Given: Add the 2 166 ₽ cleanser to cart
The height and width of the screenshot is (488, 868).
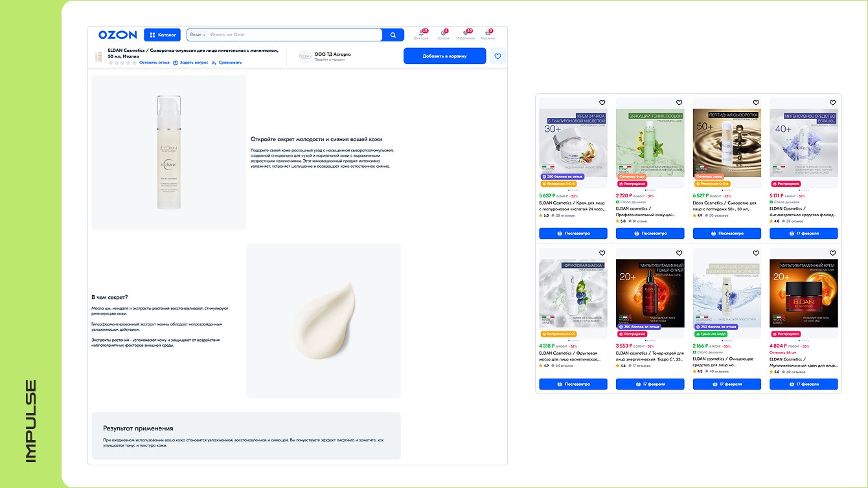Looking at the screenshot, I should point(727,384).
